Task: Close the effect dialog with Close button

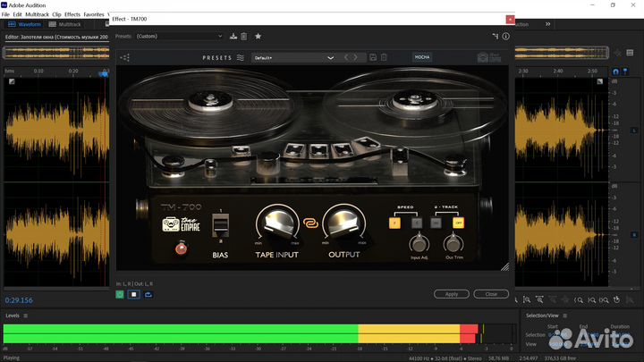Action: click(491, 294)
